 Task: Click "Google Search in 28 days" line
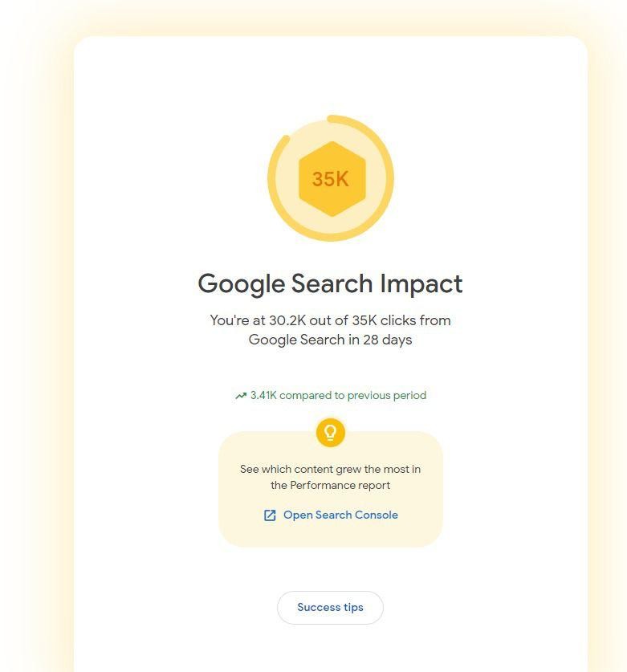tap(330, 340)
